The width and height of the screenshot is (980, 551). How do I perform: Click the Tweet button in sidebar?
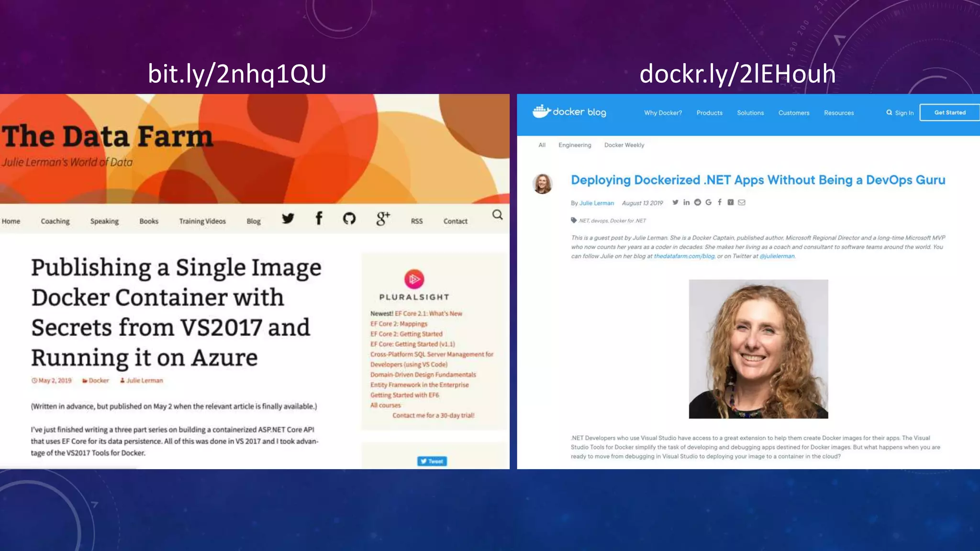click(432, 461)
